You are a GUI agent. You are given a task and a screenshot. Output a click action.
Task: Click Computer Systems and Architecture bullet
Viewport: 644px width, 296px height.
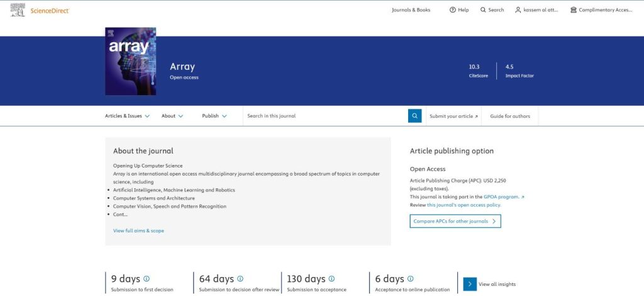[154, 198]
